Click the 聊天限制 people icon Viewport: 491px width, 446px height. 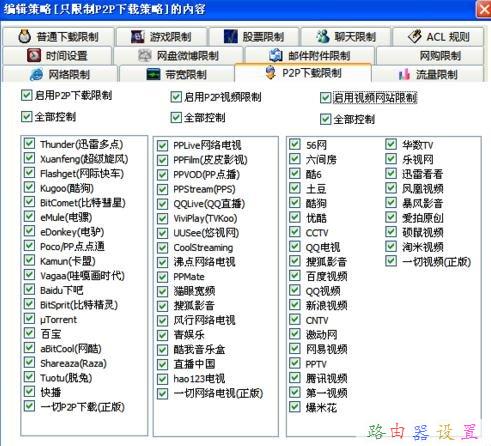click(323, 36)
